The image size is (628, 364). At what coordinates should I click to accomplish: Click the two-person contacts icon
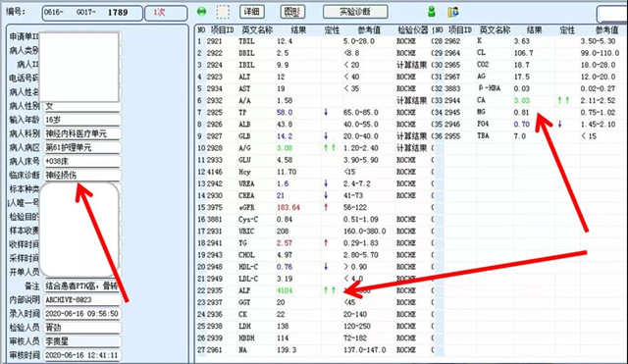click(x=453, y=12)
